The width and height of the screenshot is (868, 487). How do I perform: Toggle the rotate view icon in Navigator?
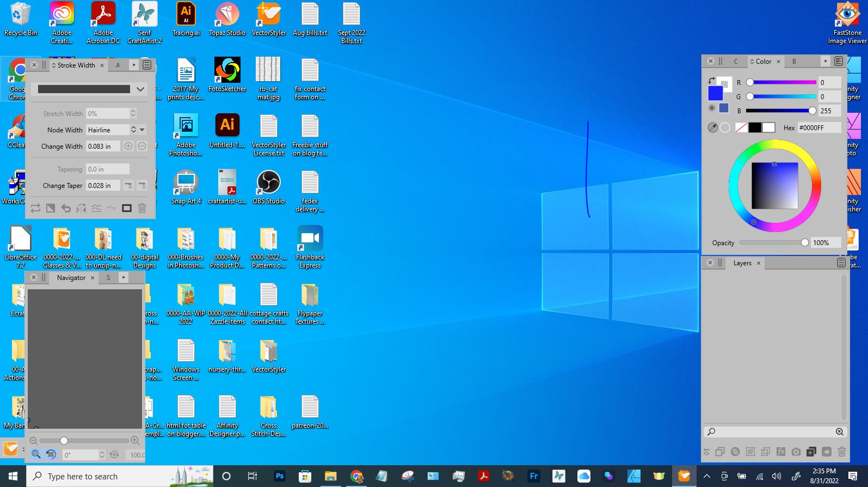tap(51, 454)
